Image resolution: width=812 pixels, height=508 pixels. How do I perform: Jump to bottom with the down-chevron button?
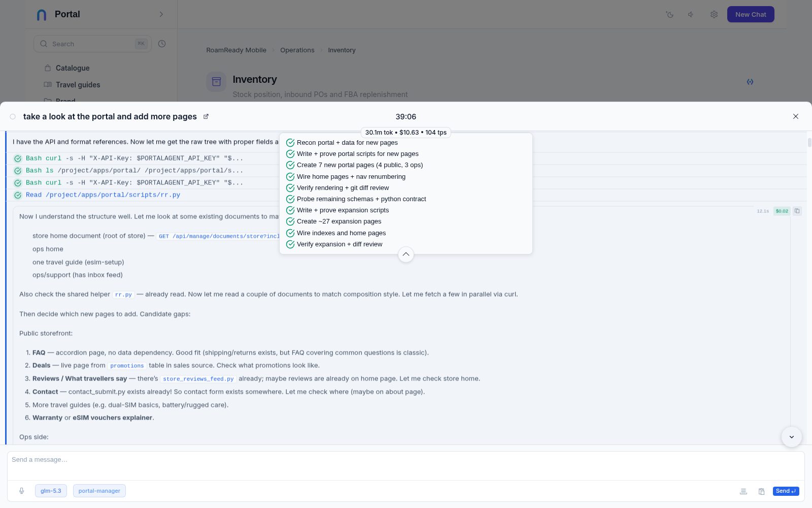click(792, 437)
